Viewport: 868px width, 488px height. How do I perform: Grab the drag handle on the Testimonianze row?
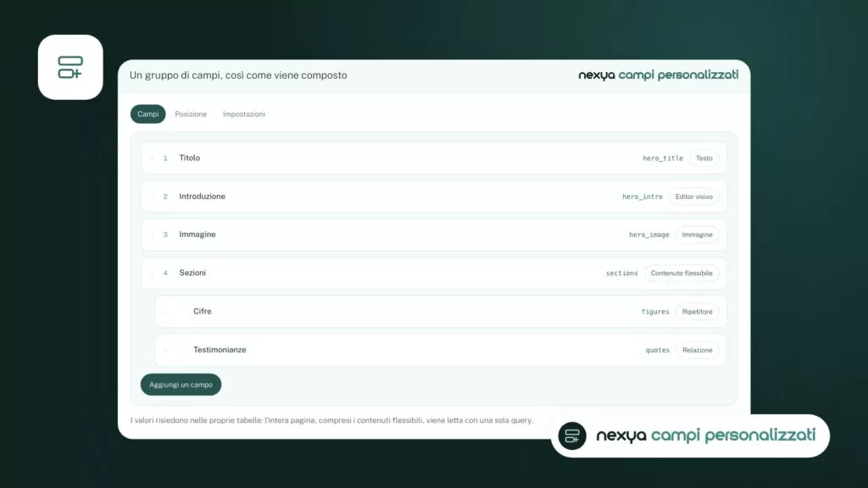click(x=165, y=350)
